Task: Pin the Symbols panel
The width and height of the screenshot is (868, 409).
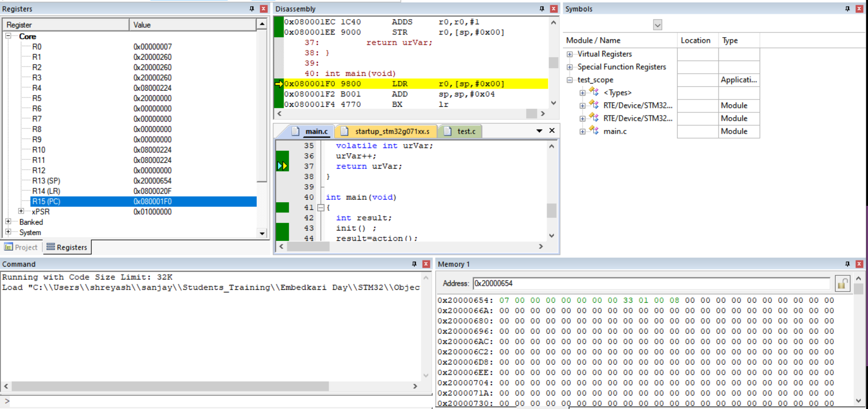Action: click(847, 9)
